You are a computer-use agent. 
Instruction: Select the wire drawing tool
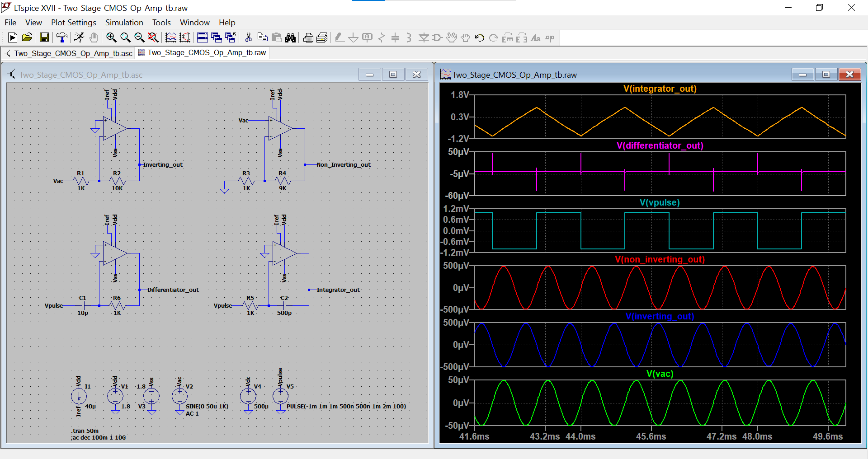click(339, 37)
